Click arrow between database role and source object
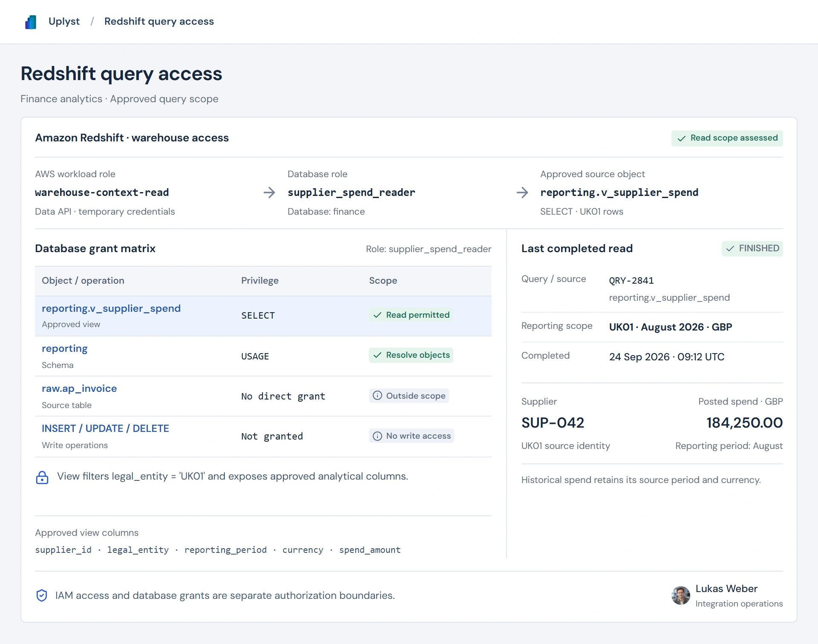Viewport: 818px width, 644px height. pos(522,193)
